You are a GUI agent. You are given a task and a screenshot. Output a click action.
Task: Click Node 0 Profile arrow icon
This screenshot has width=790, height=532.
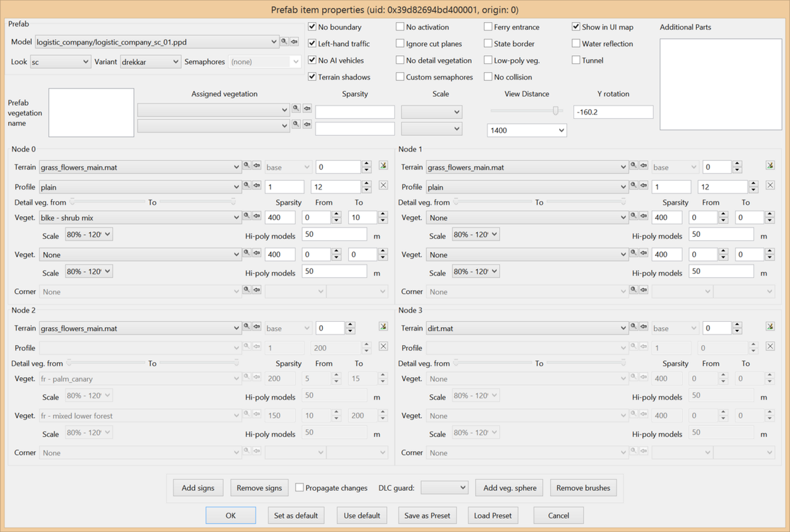257,186
